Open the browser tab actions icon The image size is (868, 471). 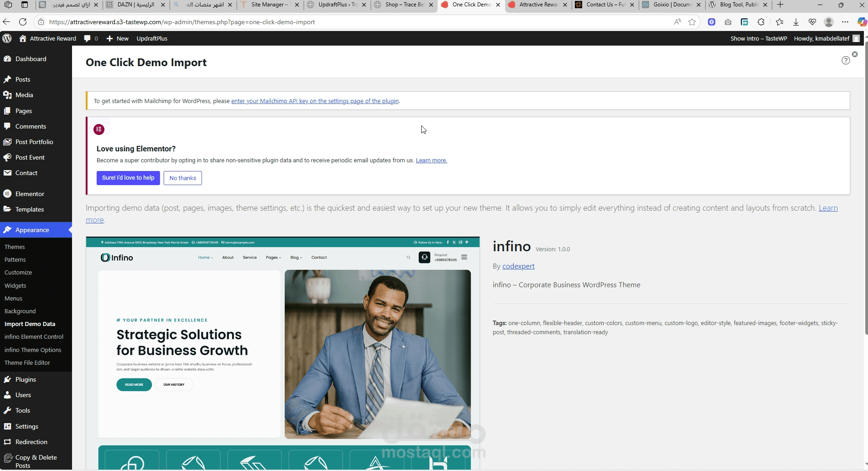pos(25,5)
